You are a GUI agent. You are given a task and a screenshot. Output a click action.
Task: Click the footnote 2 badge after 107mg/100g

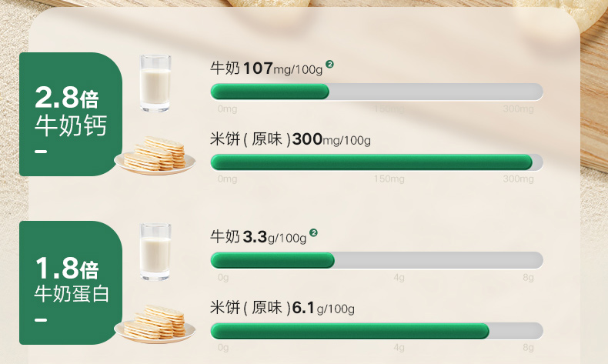[329, 64]
